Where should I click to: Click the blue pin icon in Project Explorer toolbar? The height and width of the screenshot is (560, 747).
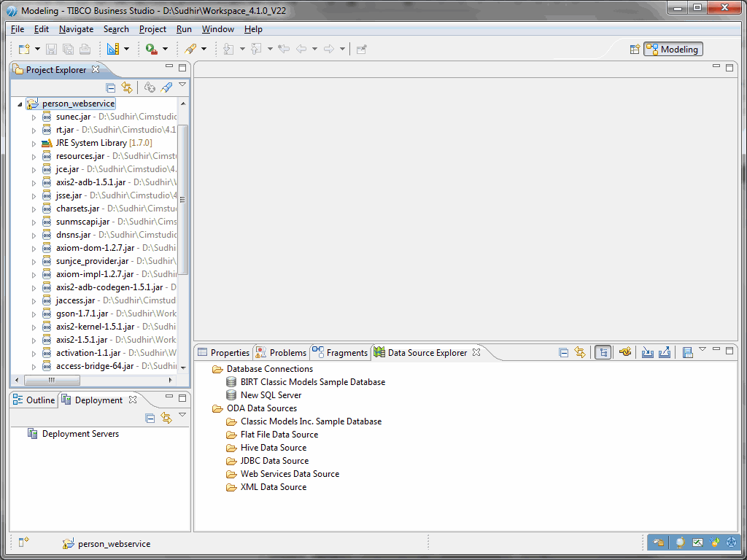click(x=166, y=87)
